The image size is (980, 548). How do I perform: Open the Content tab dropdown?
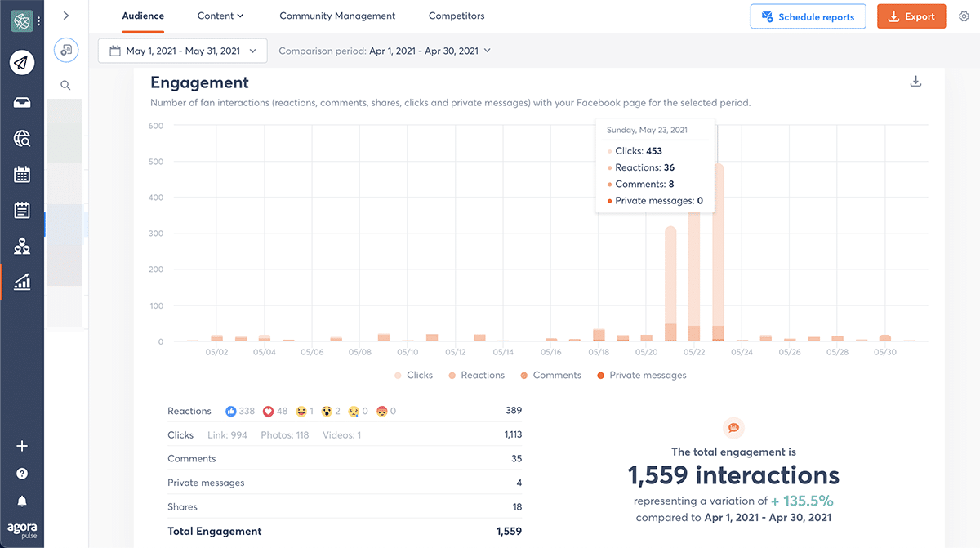point(220,16)
